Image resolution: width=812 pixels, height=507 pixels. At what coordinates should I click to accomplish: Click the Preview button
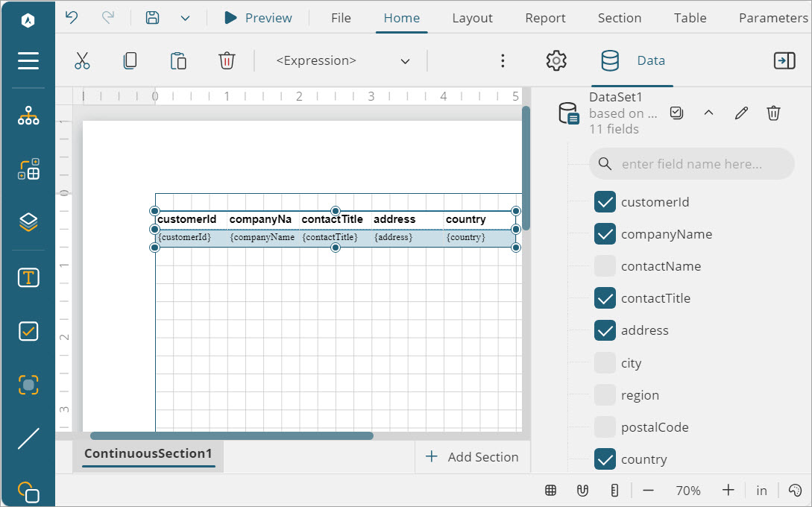[x=258, y=18]
